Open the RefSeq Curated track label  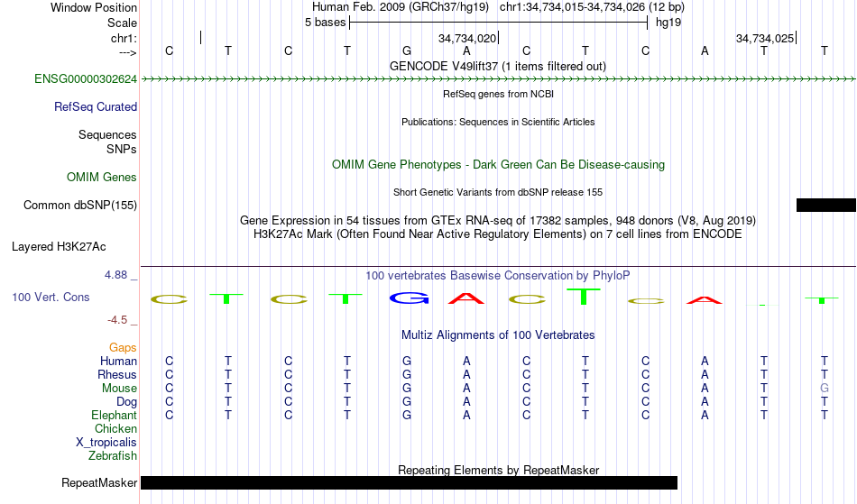click(96, 107)
